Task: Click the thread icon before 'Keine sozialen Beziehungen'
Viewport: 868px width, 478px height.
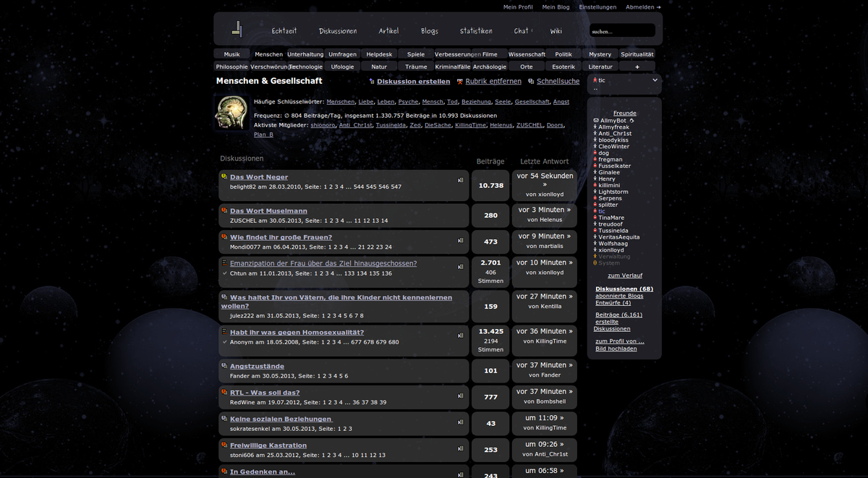Action: (224, 419)
